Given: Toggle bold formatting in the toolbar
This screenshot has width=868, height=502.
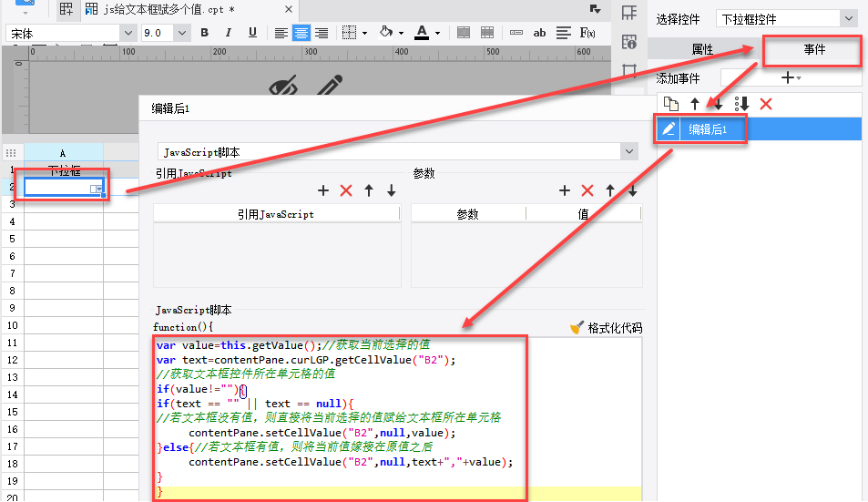Looking at the screenshot, I should coord(204,33).
